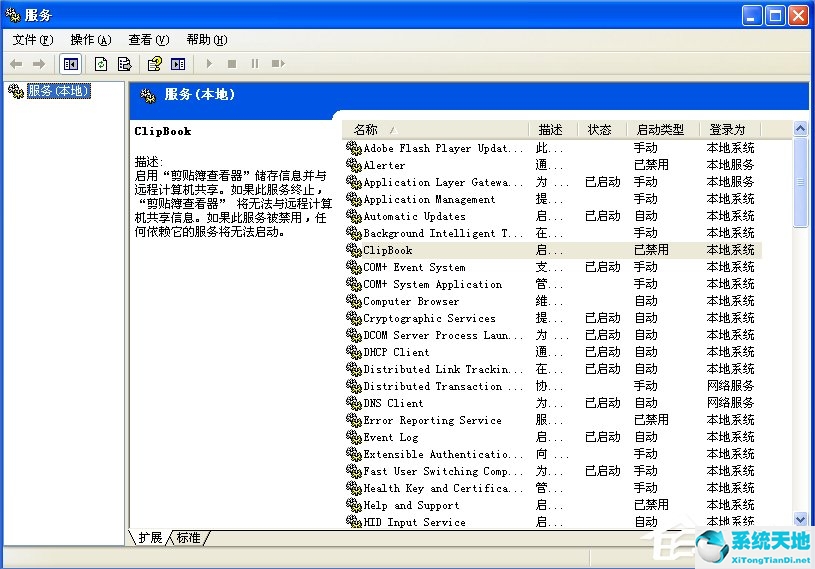Click the gear icon of DHCP Client
815x569 pixels.
tap(353, 352)
